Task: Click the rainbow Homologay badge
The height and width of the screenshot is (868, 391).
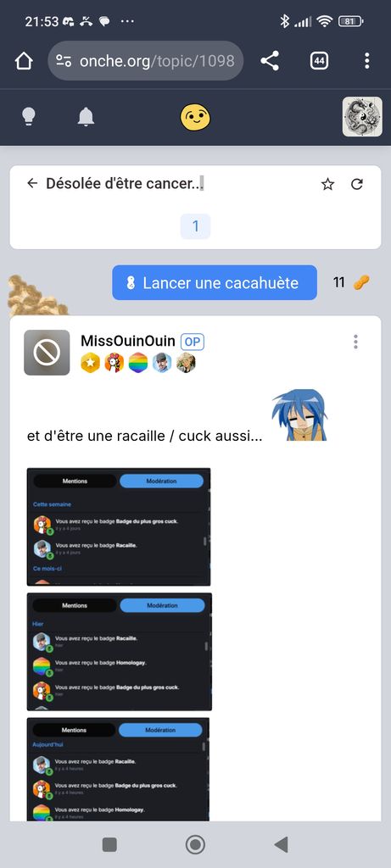Action: coord(138,363)
